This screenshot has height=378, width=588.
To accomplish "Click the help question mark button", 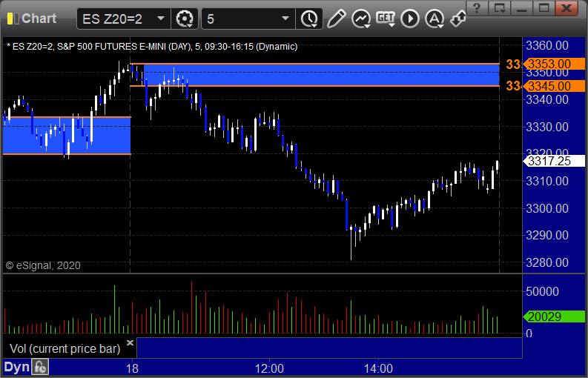I will pyautogui.click(x=477, y=7).
